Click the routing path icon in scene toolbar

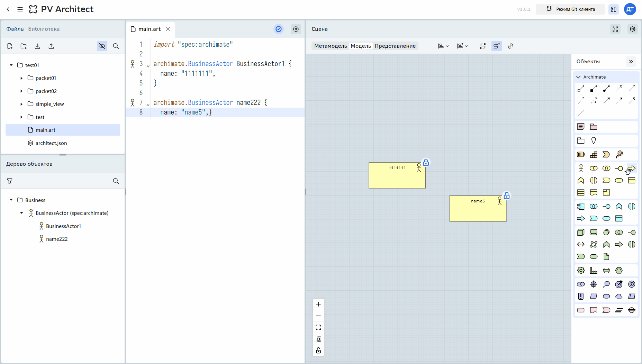tap(483, 46)
